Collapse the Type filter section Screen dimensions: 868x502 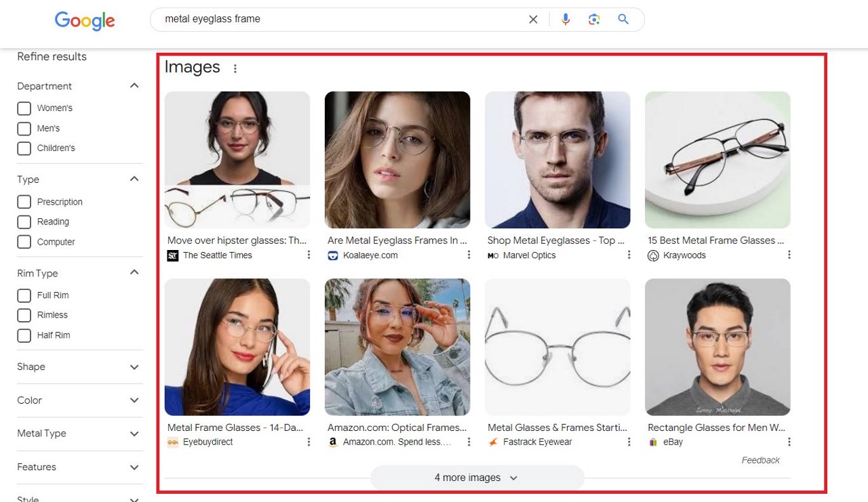134,180
